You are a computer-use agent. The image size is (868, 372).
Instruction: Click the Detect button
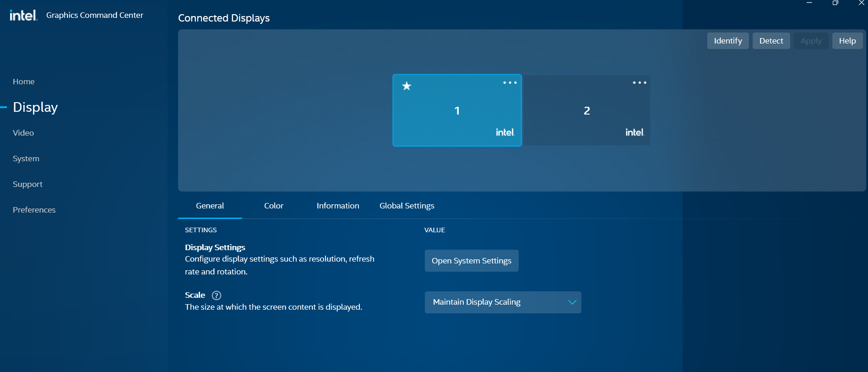click(x=771, y=41)
